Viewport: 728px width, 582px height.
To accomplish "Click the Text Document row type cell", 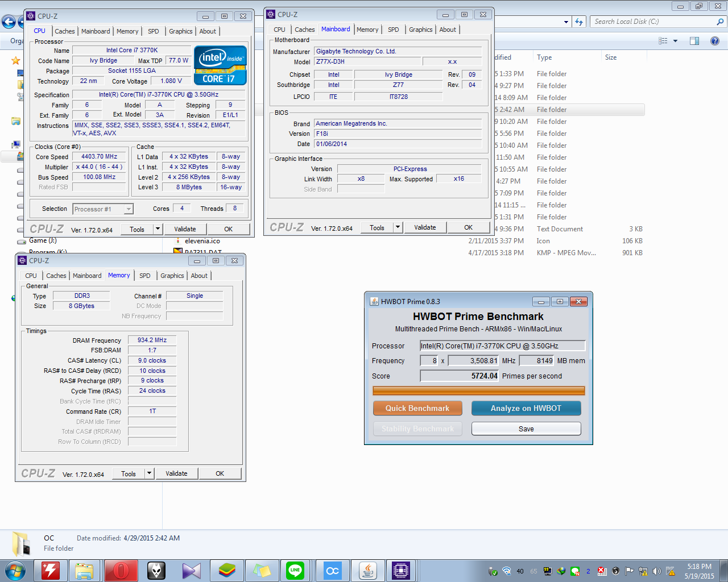I will coord(560,229).
